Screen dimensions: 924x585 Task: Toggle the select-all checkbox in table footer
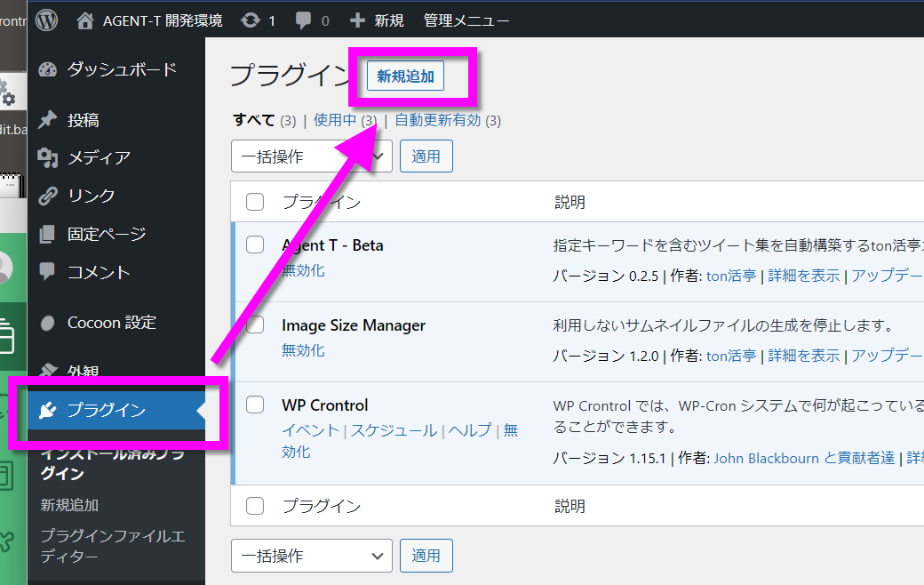point(255,506)
